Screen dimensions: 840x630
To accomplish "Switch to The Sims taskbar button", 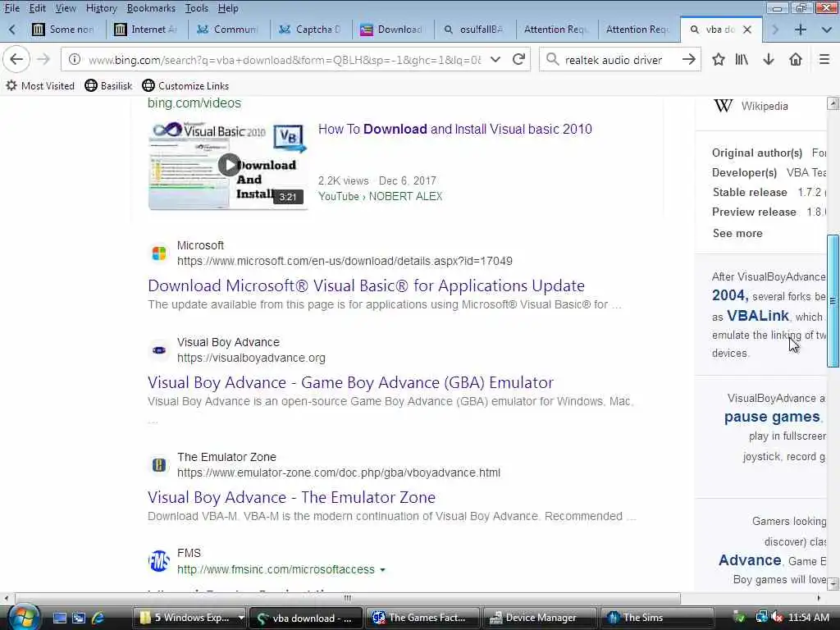I will coord(658,618).
